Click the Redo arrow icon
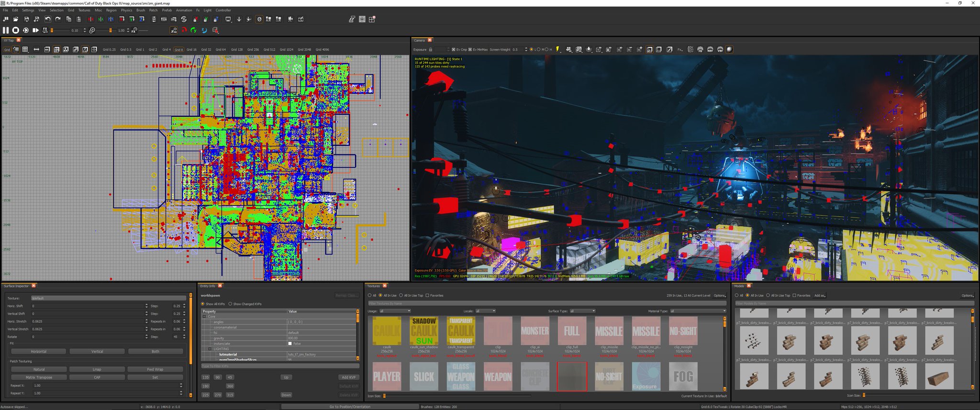The width and height of the screenshot is (980, 410). tap(58, 19)
